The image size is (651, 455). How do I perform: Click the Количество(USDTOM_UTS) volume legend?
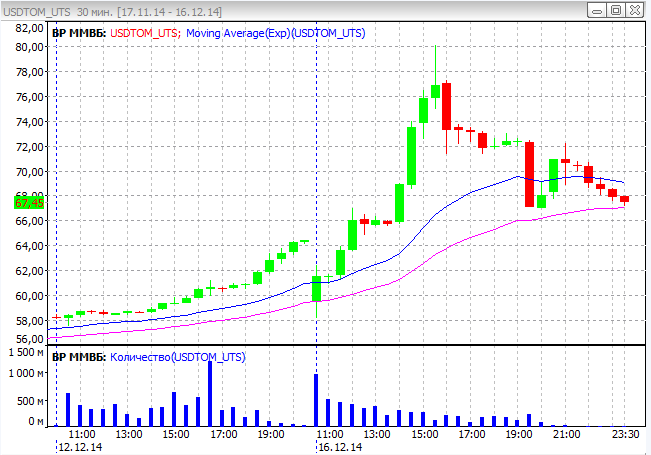[177, 357]
